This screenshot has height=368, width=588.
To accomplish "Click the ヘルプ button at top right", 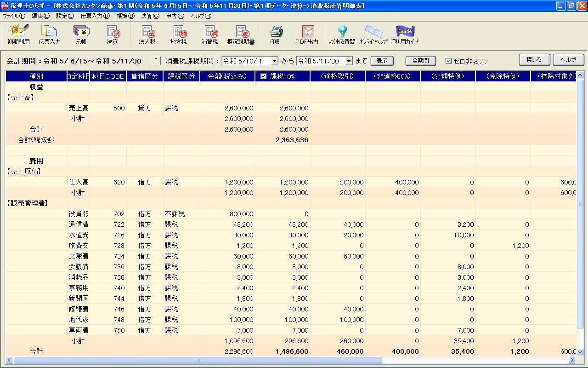I will 569,60.
